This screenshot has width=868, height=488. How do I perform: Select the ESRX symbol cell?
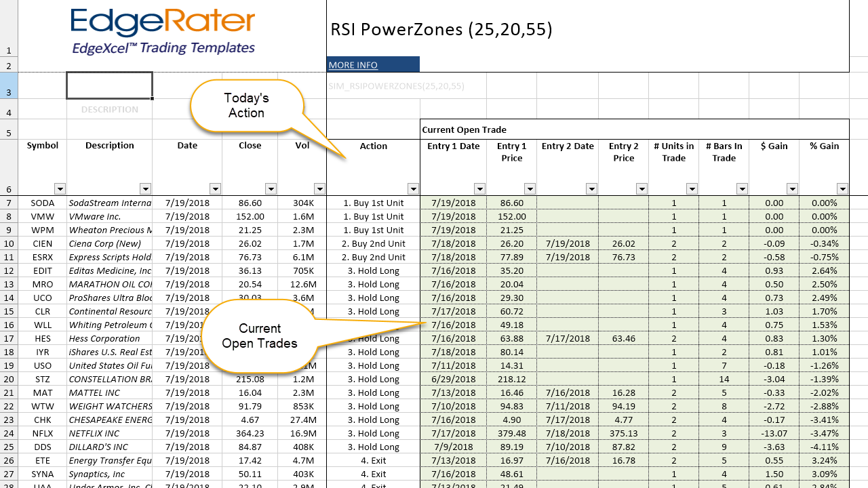point(43,257)
